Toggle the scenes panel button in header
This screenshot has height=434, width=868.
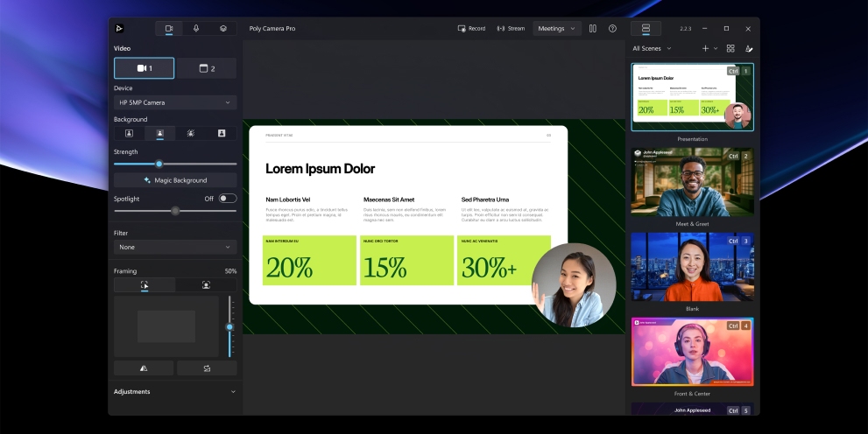646,28
